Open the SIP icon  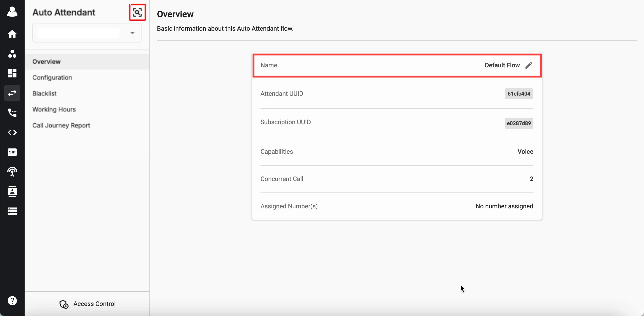tap(12, 152)
